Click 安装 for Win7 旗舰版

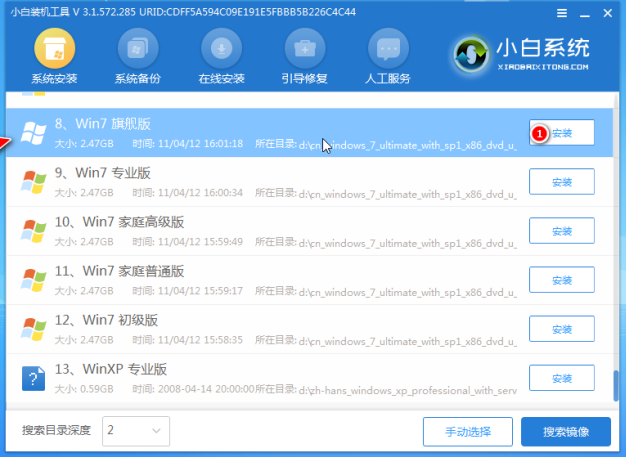(x=561, y=132)
